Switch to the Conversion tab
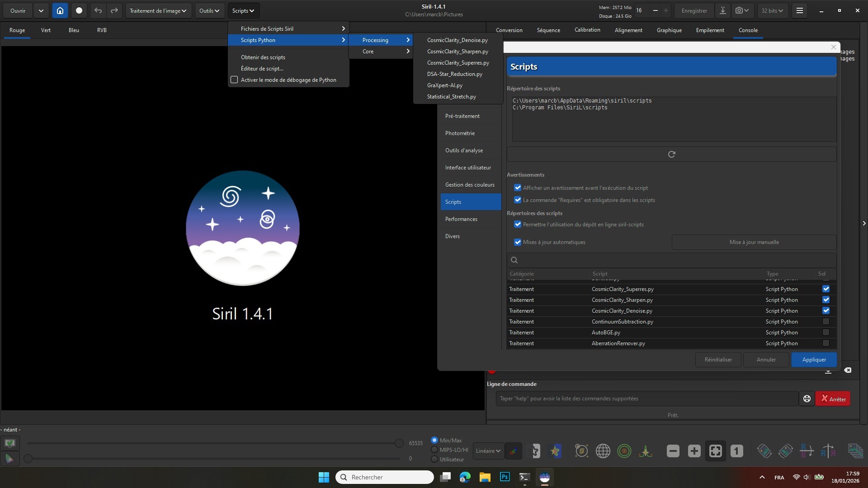The height and width of the screenshot is (488, 868). pyautogui.click(x=509, y=30)
